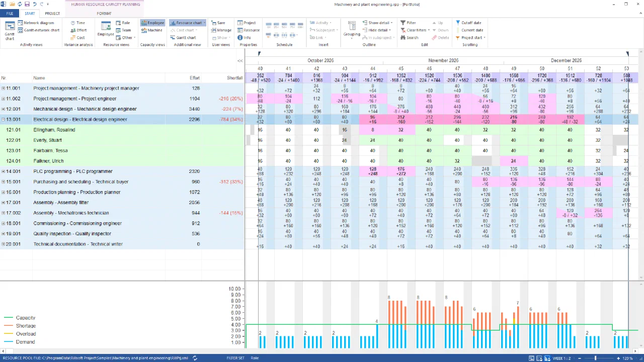Select Effort variance analysis
644x362 pixels.
point(78,30)
